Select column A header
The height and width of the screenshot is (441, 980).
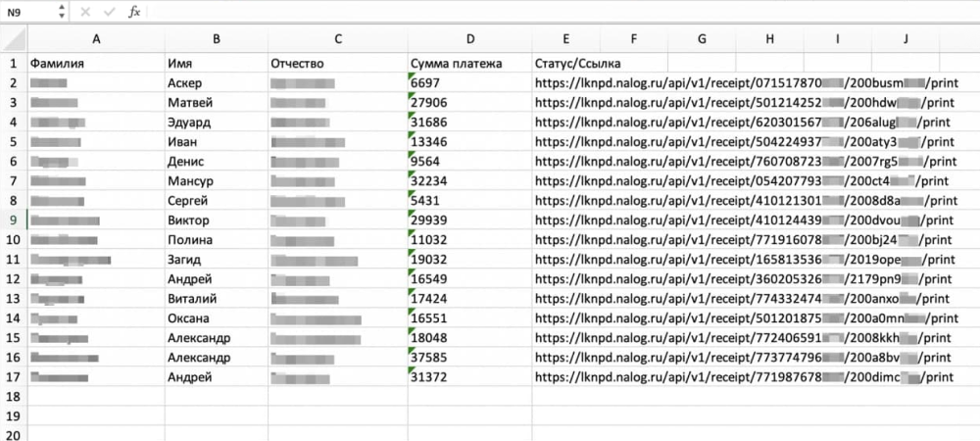pos(96,39)
